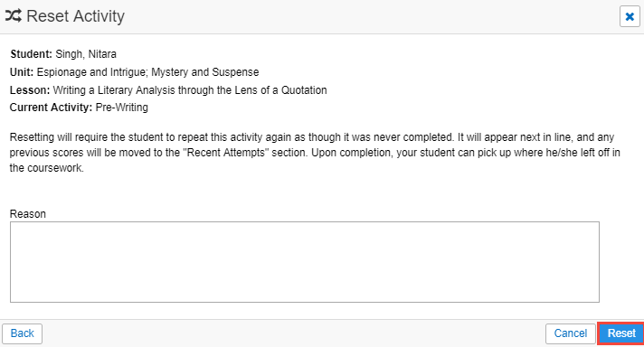Click the Reset Activity dialog title

click(x=76, y=16)
